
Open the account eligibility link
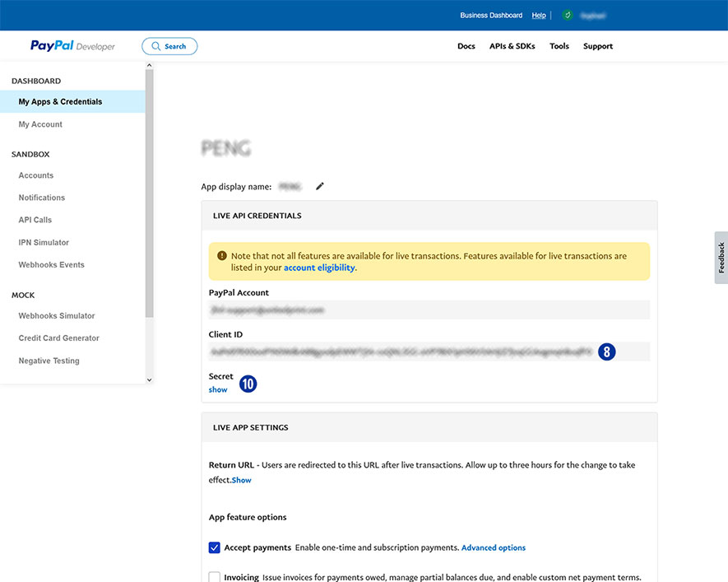pyautogui.click(x=320, y=268)
